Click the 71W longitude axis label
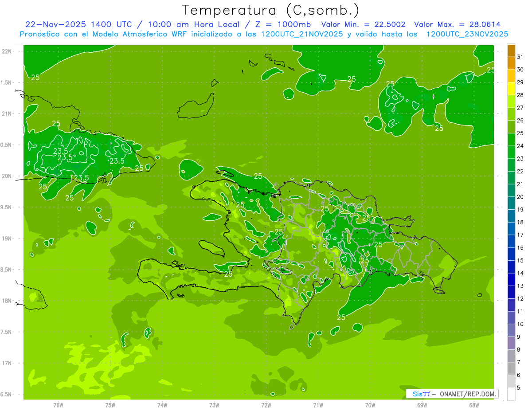Screen dimensions: 532x411 tap(318, 405)
